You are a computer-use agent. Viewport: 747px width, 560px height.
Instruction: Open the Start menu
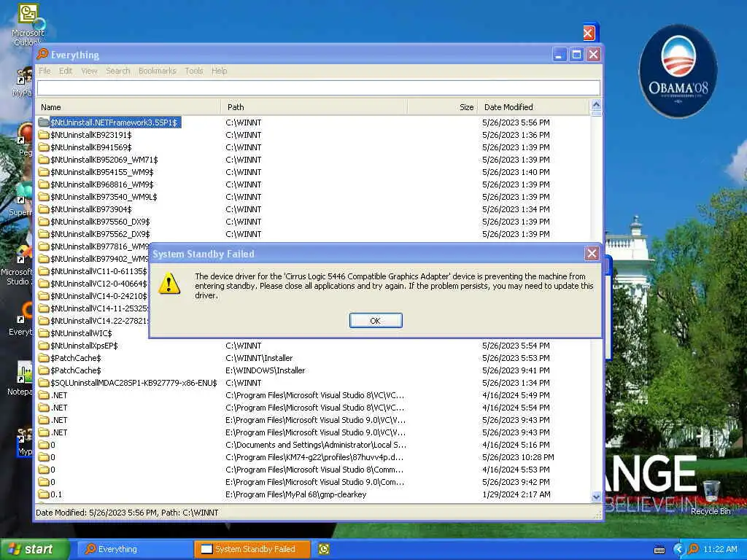pos(35,549)
